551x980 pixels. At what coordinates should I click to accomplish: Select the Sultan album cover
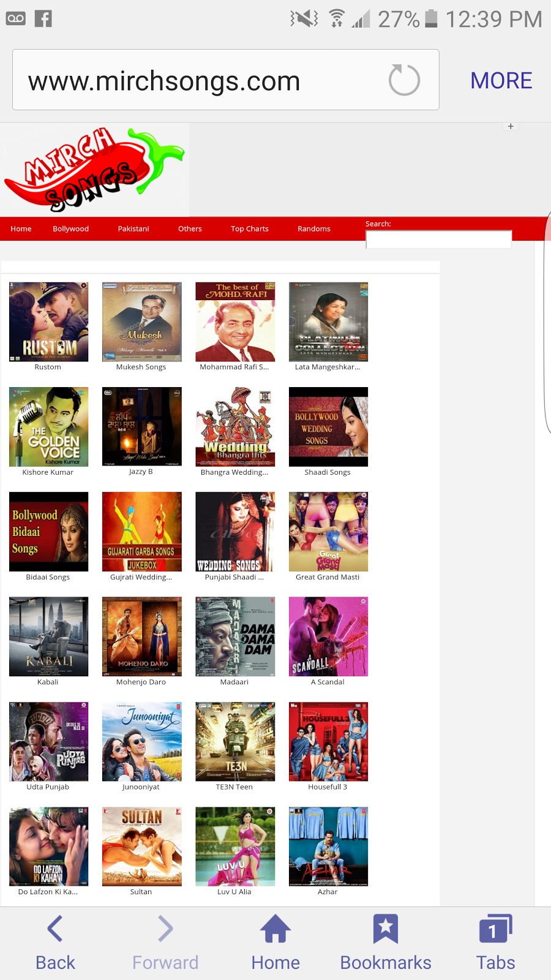[141, 846]
